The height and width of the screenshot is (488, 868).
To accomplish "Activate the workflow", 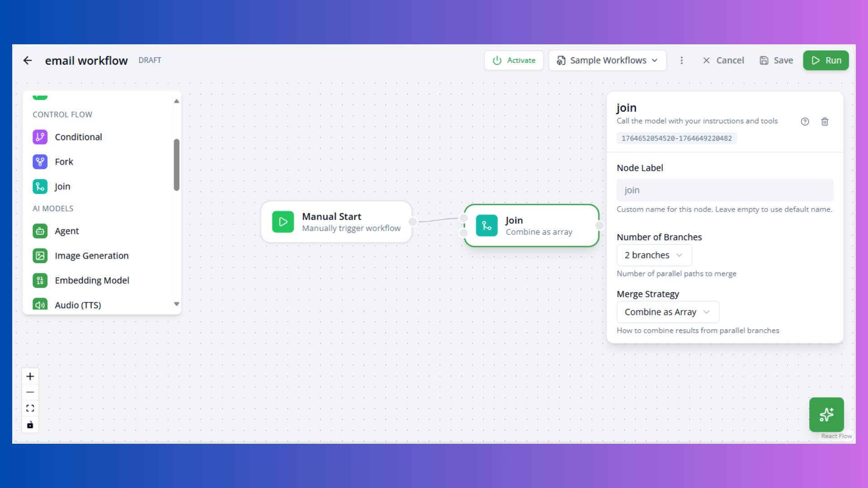I will click(x=514, y=60).
